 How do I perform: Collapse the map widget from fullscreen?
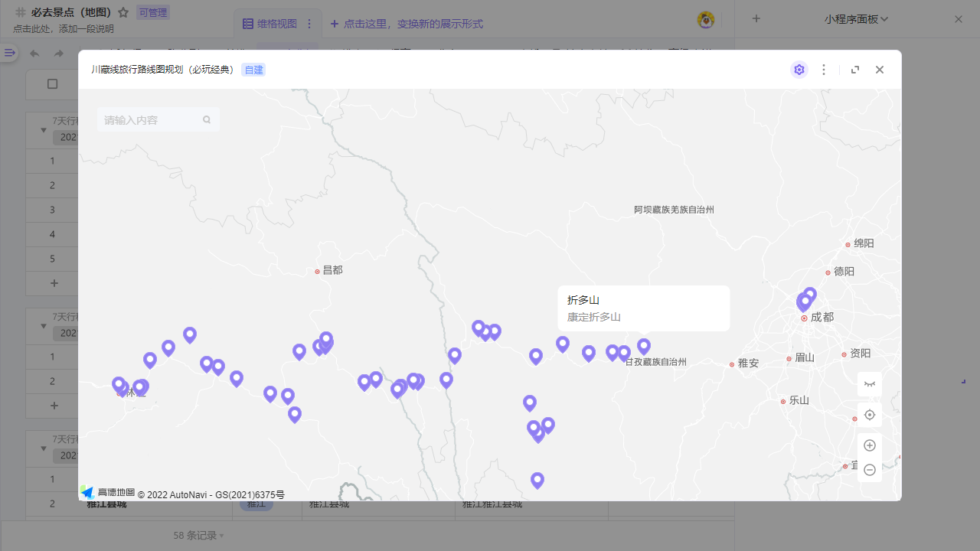coord(855,70)
